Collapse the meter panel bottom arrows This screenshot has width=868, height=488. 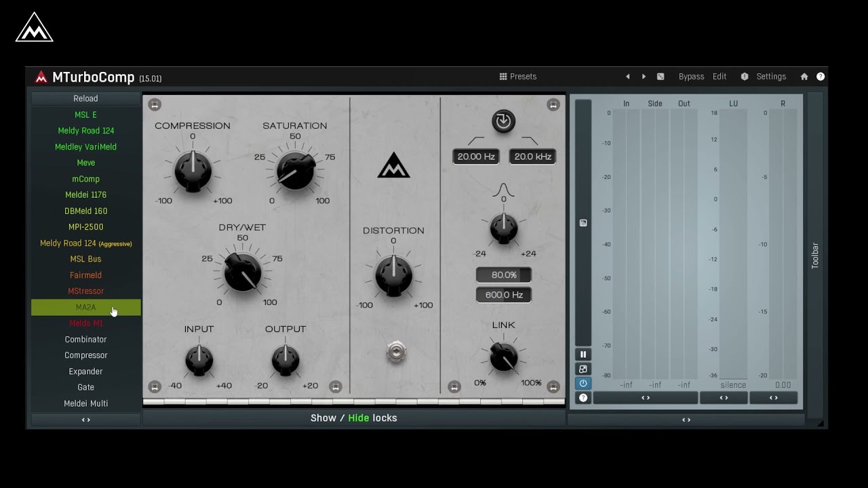click(x=686, y=420)
